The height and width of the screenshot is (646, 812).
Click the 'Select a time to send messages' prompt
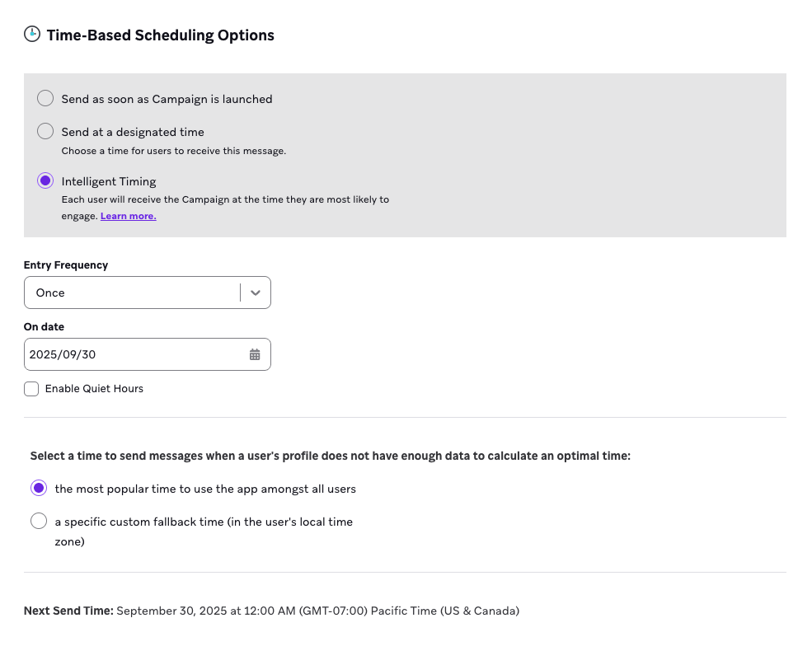330,456
